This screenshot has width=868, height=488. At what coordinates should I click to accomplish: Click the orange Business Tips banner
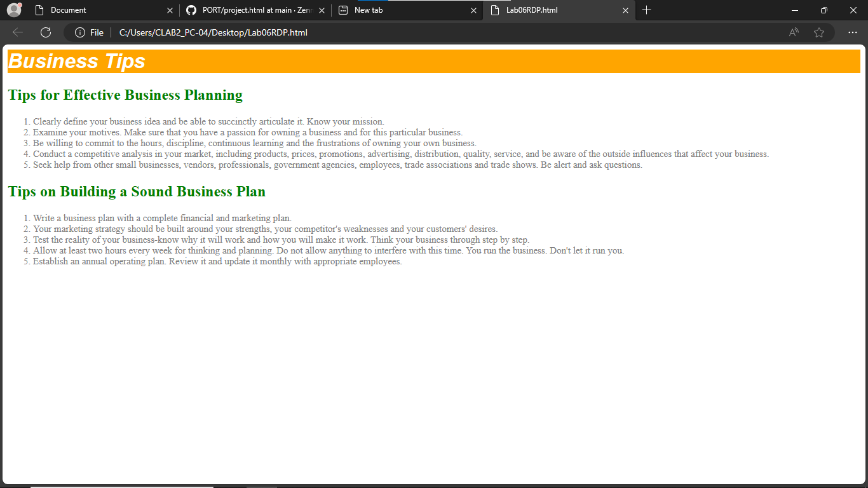point(433,61)
